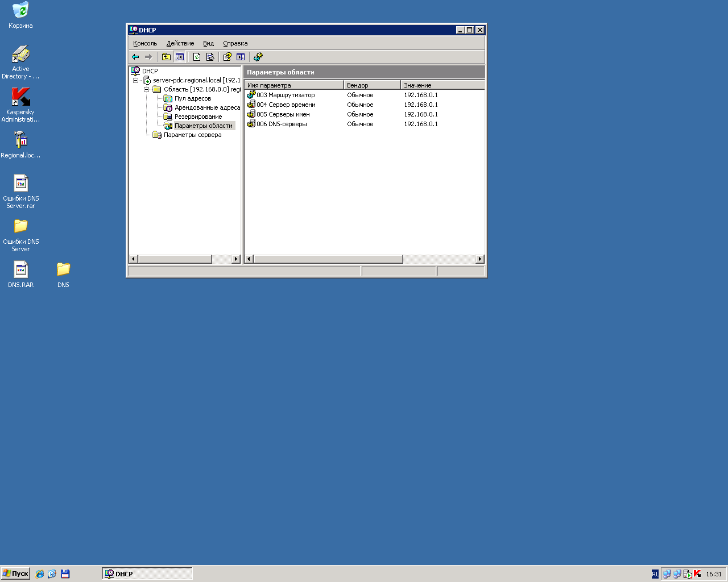Click the server tray icon with green arrow

687,574
